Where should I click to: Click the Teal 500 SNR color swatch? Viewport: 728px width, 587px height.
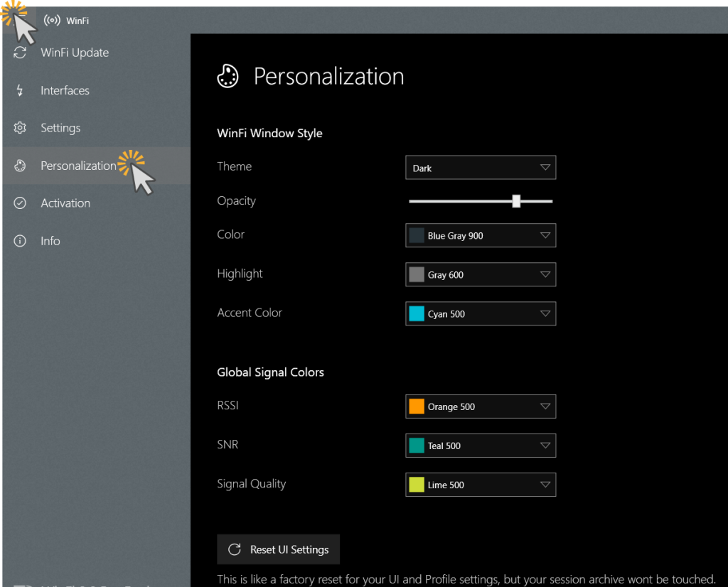417,446
